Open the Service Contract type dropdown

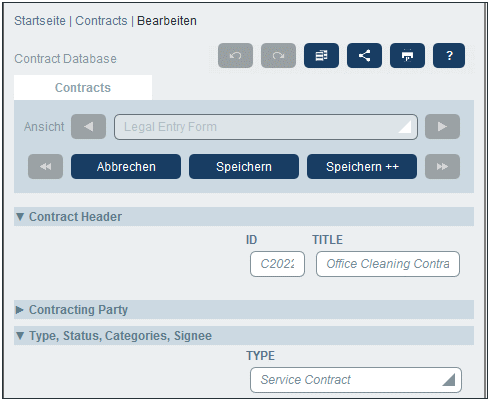tap(356, 380)
